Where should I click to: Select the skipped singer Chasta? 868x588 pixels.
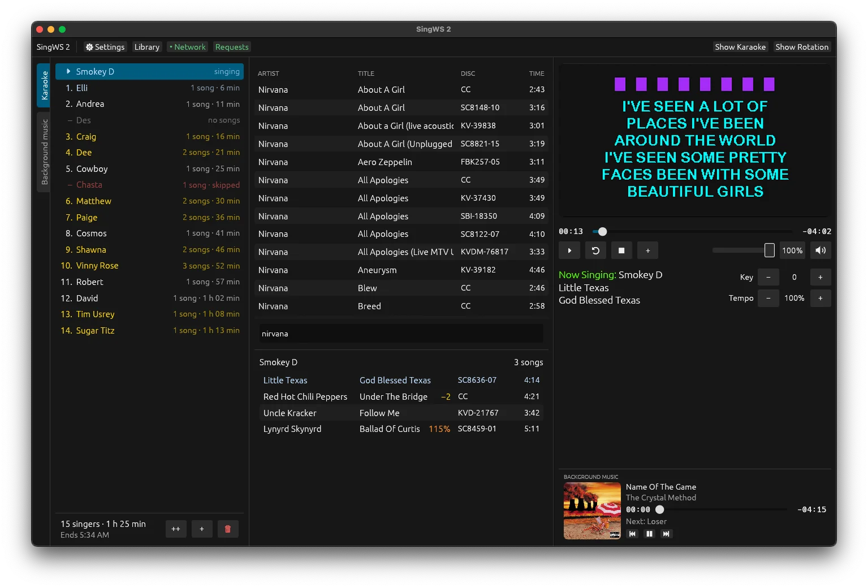(x=150, y=185)
